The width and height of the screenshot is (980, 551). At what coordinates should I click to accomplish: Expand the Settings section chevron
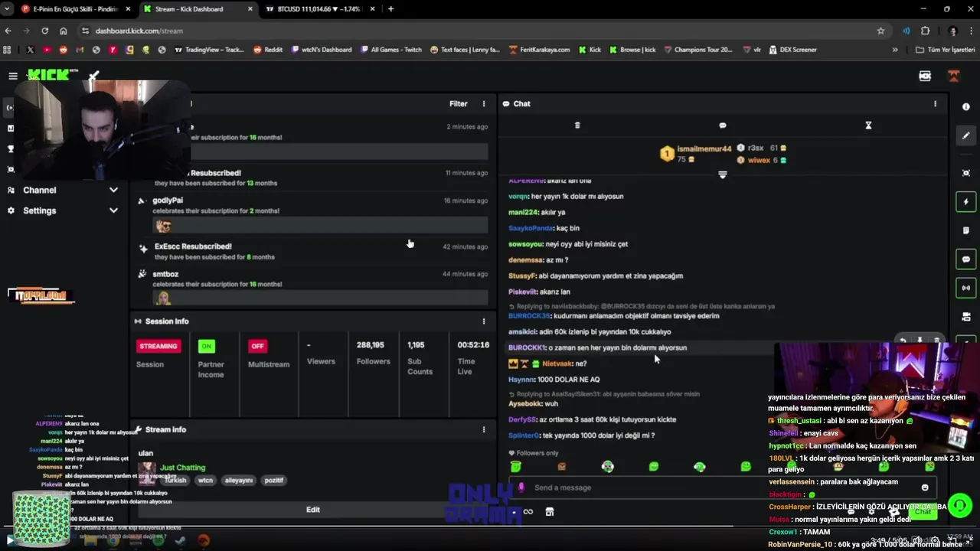coord(113,210)
